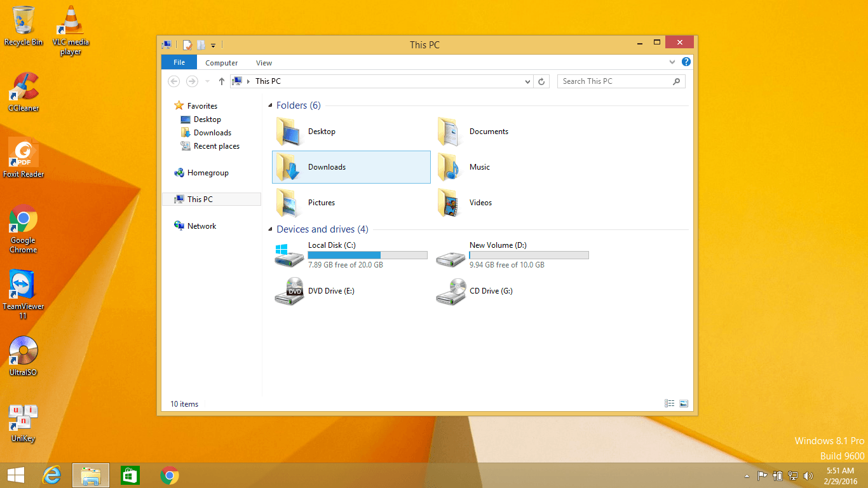Select the UniKey desktop shortcut

(24, 423)
